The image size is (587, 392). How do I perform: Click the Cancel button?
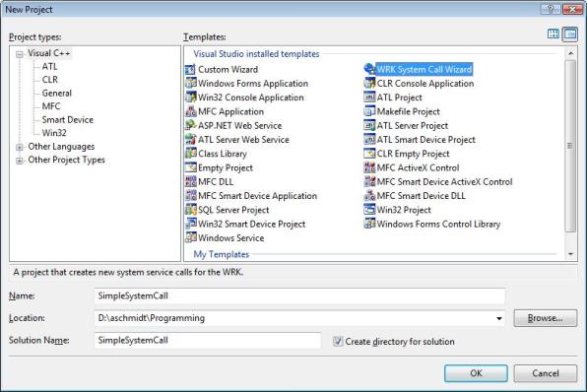pyautogui.click(x=545, y=373)
